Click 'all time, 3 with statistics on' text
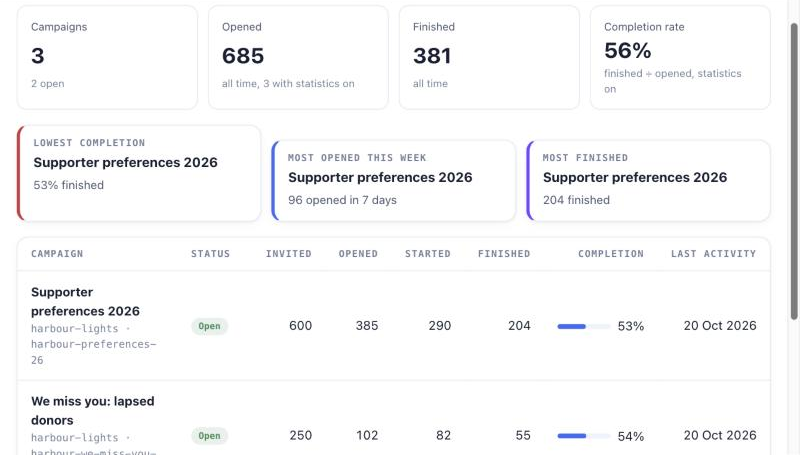This screenshot has width=800, height=455. (x=288, y=83)
